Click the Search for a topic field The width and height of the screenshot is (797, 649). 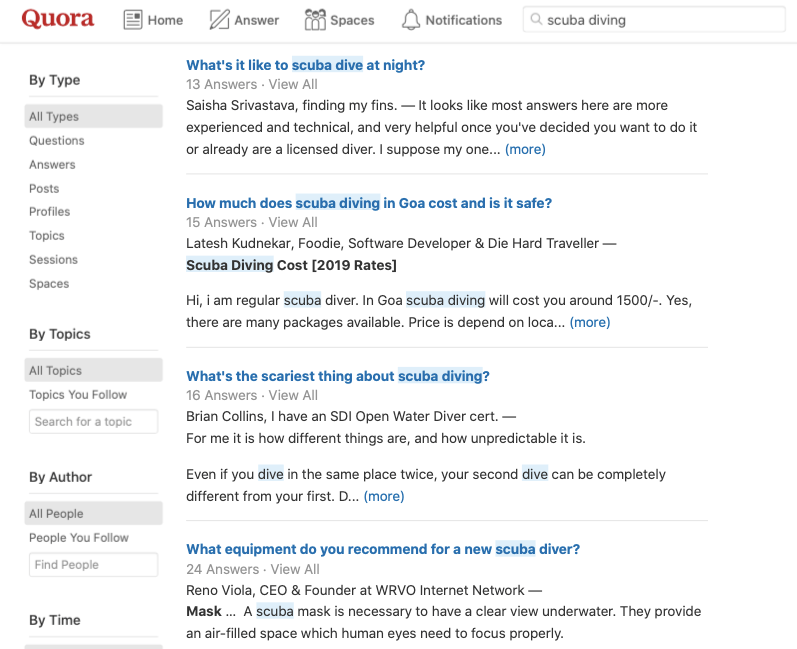[x=94, y=422]
